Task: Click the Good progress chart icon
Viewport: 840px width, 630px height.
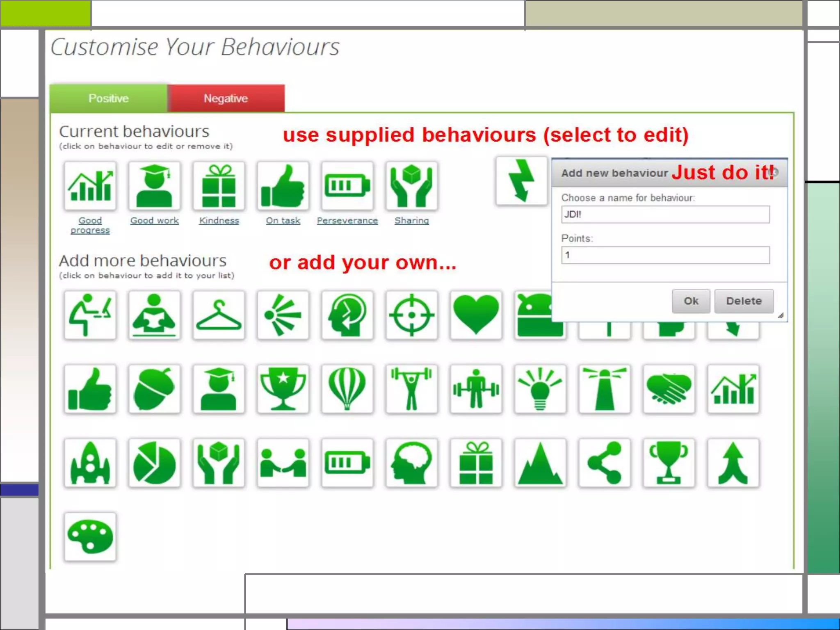Action: 90,186
